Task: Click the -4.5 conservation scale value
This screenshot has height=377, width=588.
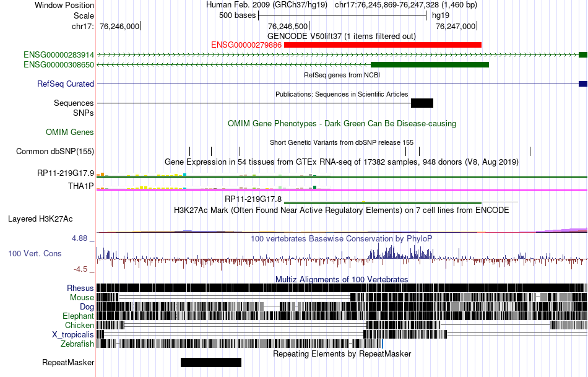Action: click(x=80, y=269)
